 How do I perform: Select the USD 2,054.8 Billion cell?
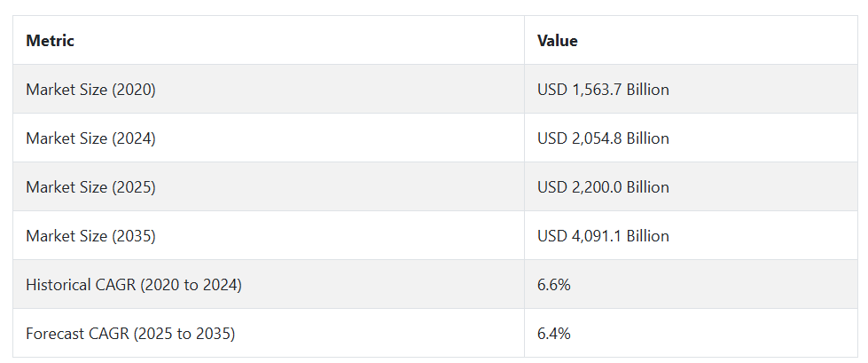click(691, 138)
